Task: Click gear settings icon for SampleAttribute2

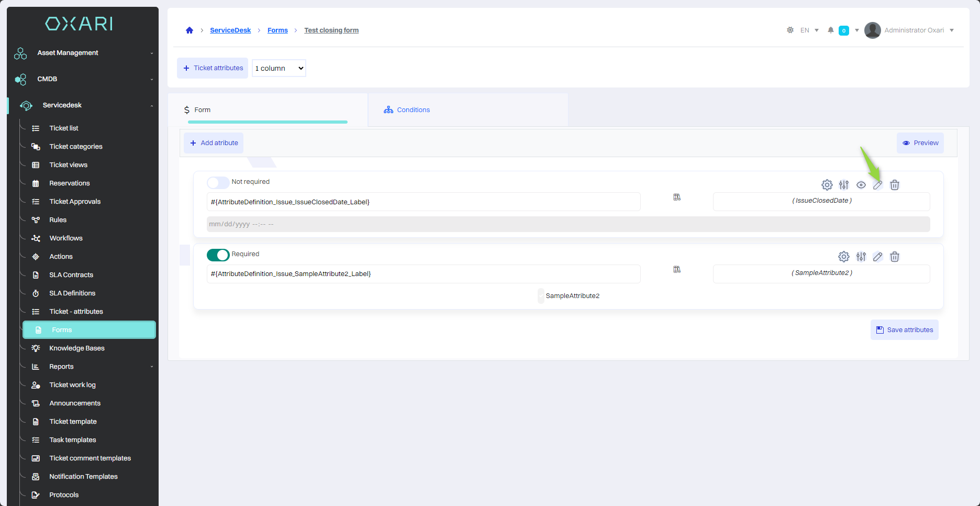Action: tap(844, 257)
